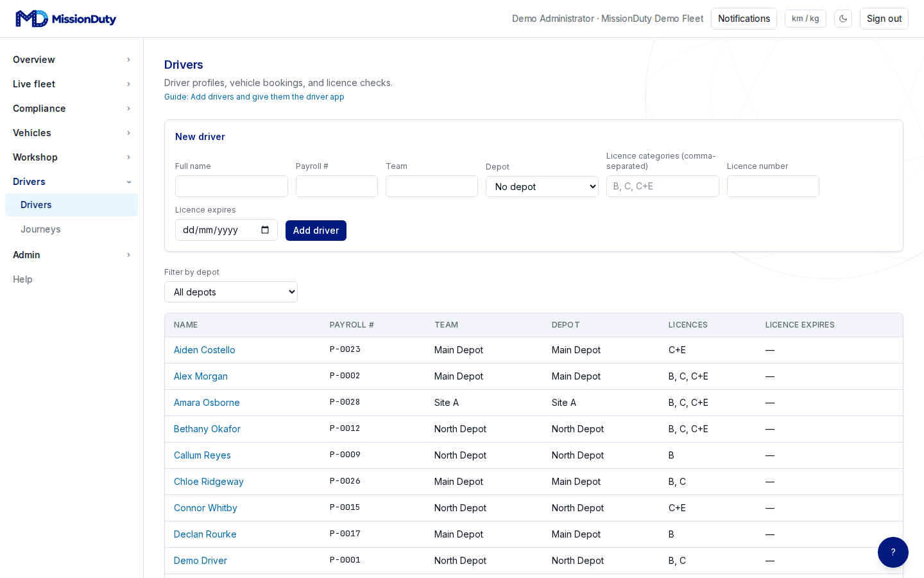Expand the Workshop sidebar section
Viewport: 924px width, 578px height.
(x=72, y=157)
